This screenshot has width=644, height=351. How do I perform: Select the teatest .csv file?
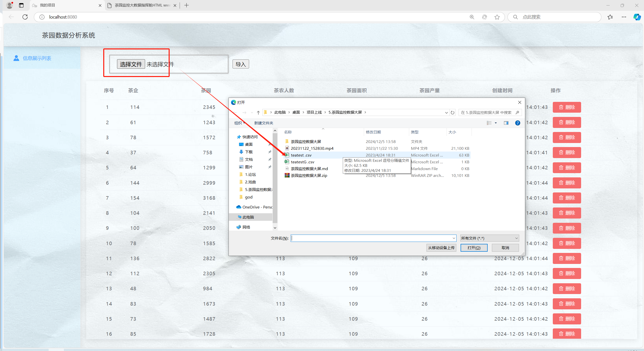coord(301,155)
